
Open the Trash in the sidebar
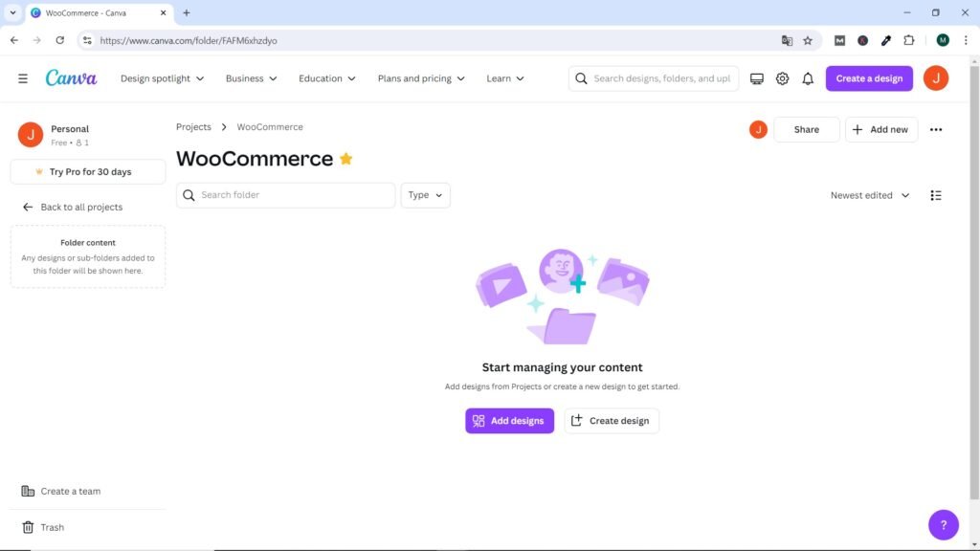click(52, 527)
